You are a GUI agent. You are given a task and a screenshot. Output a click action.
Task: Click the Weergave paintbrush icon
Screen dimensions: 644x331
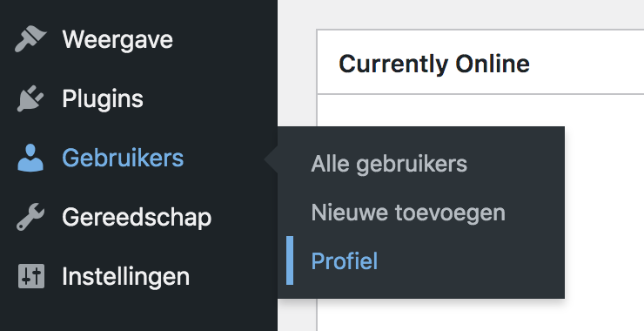30,39
